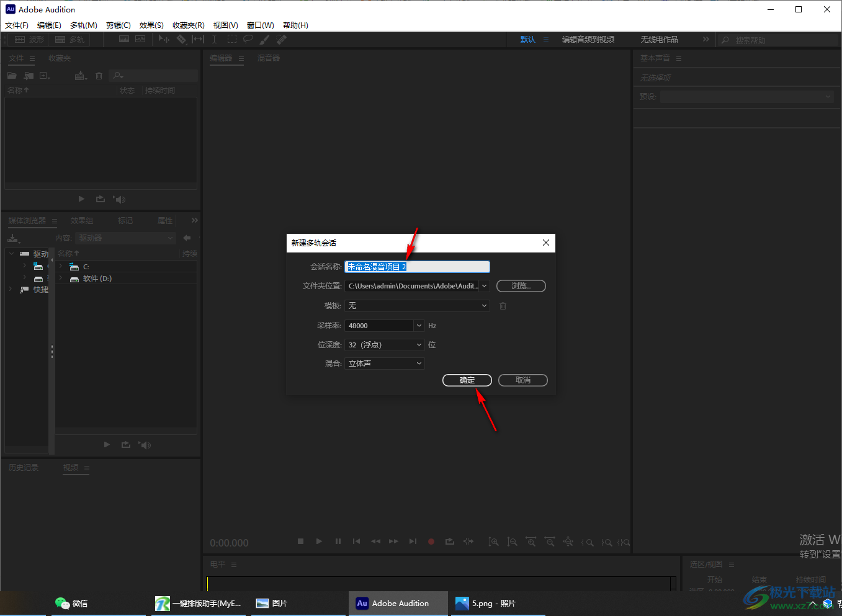Screen dimensions: 842x616
Task: Expand the C: drive row
Action: click(61, 266)
